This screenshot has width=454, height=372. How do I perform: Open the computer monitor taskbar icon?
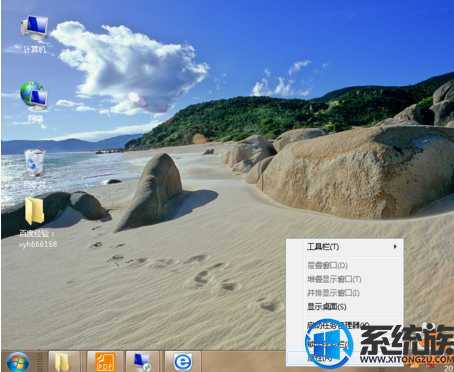[143, 362]
